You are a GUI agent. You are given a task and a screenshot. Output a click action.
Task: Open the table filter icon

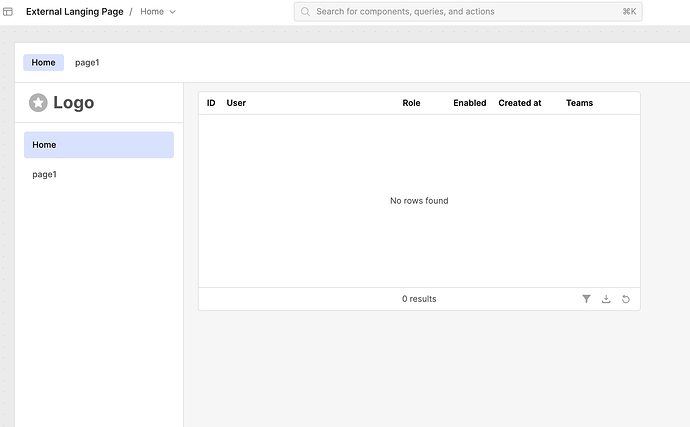(x=586, y=299)
